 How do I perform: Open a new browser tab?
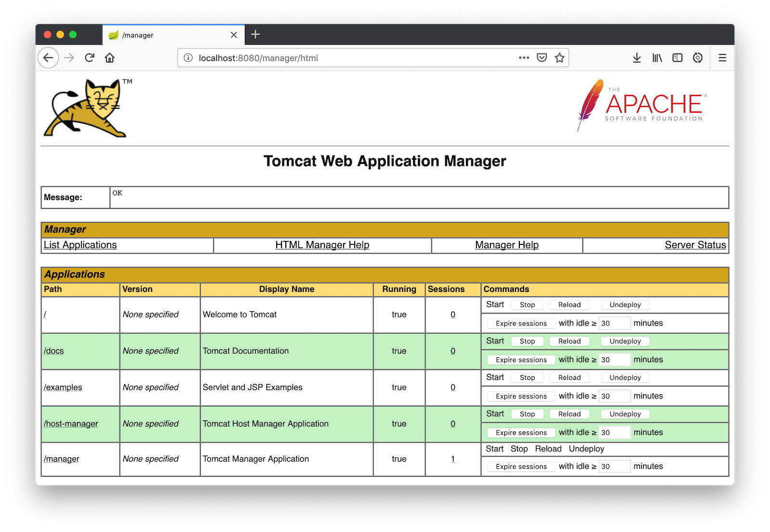click(x=256, y=34)
